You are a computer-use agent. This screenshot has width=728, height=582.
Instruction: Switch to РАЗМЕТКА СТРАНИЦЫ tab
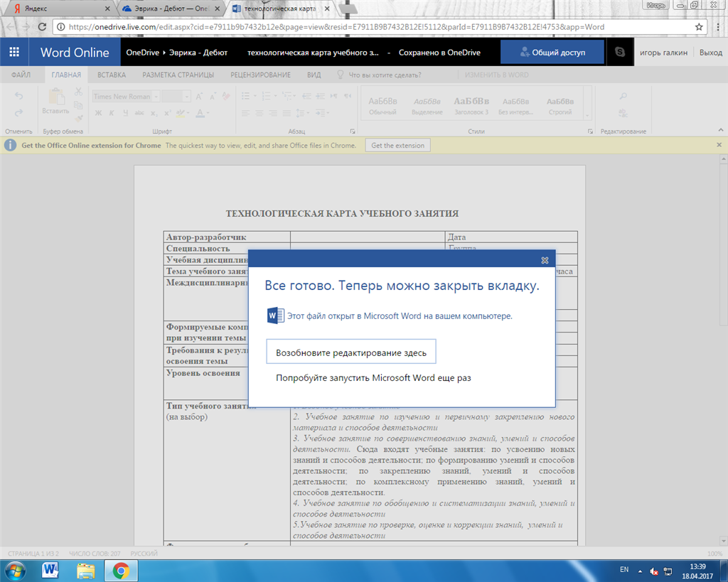[x=178, y=75]
